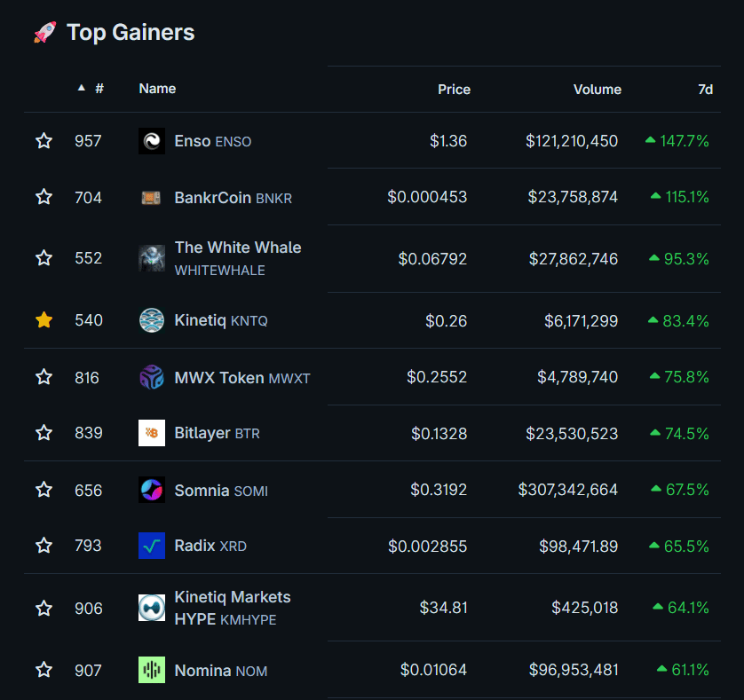
Task: Click the 64.1% seven-day gain
Action: (x=681, y=608)
